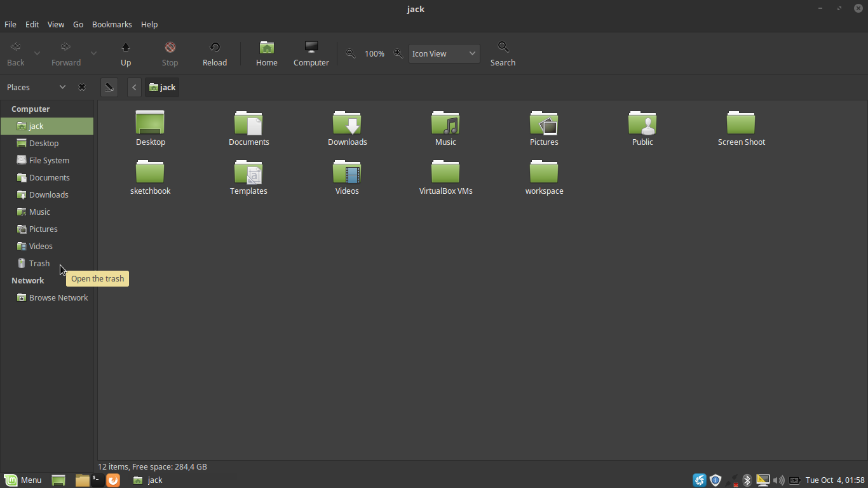
Task: Open the volume tray icon
Action: (x=778, y=480)
